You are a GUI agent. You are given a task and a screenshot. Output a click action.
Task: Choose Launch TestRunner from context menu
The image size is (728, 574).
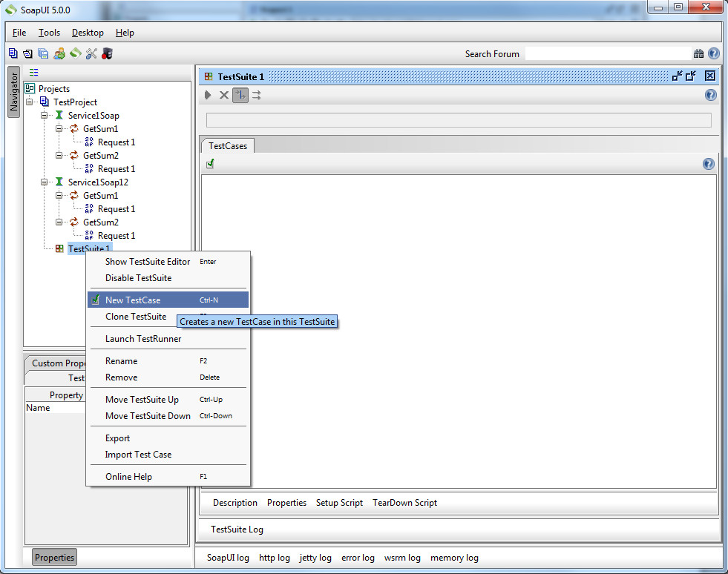click(143, 339)
